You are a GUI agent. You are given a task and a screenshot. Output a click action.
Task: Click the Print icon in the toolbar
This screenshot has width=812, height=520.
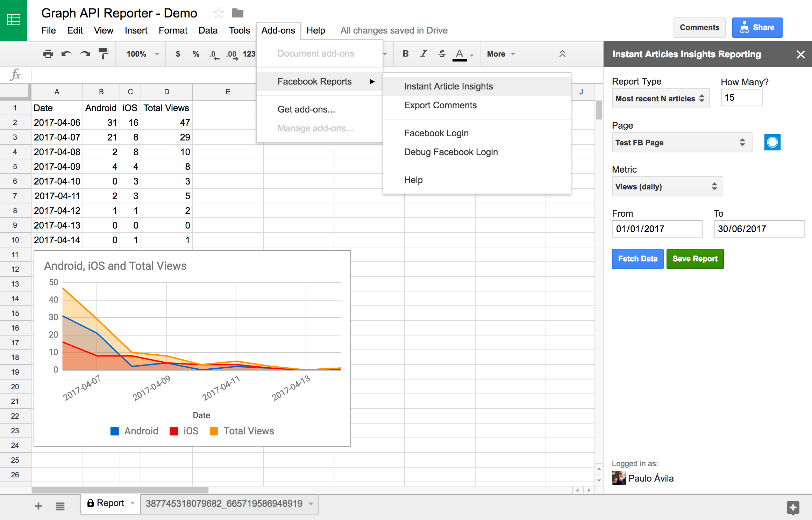click(x=48, y=54)
